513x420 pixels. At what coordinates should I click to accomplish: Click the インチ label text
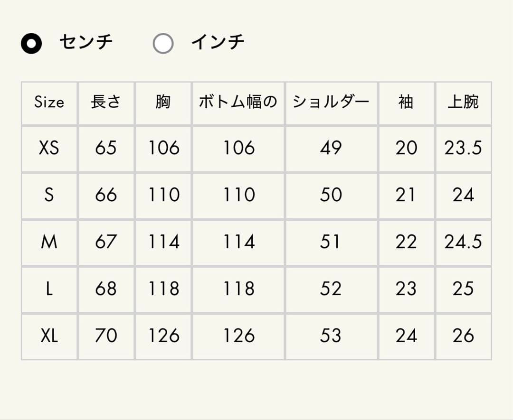218,42
